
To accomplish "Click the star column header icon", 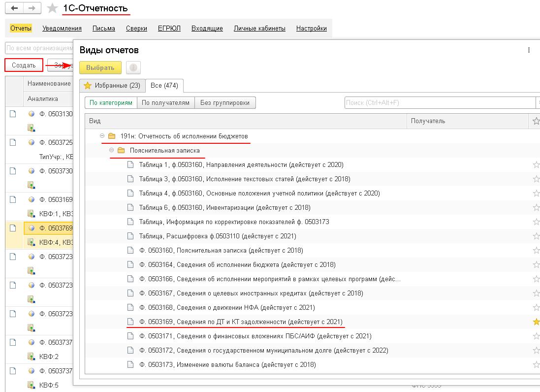I will (536, 121).
